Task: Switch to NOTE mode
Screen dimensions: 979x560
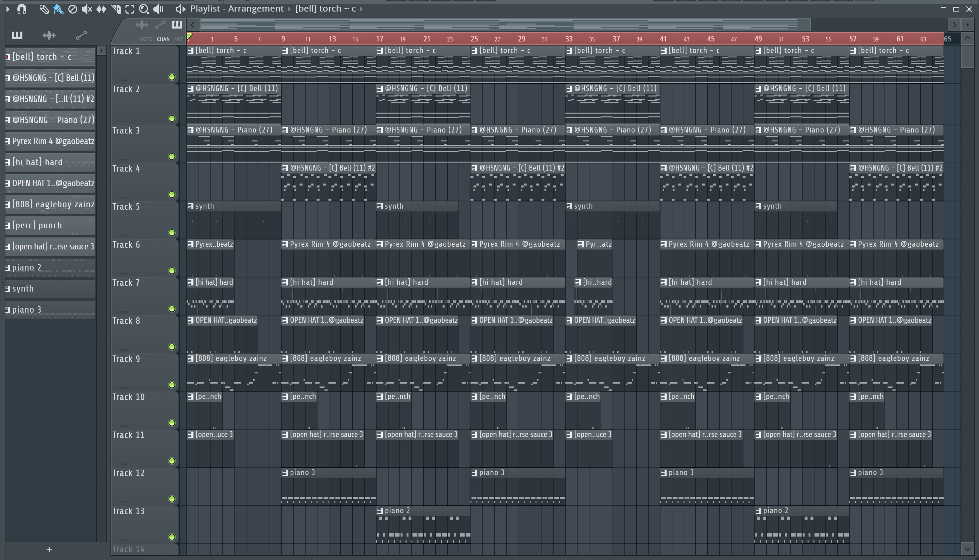Action: tap(145, 39)
